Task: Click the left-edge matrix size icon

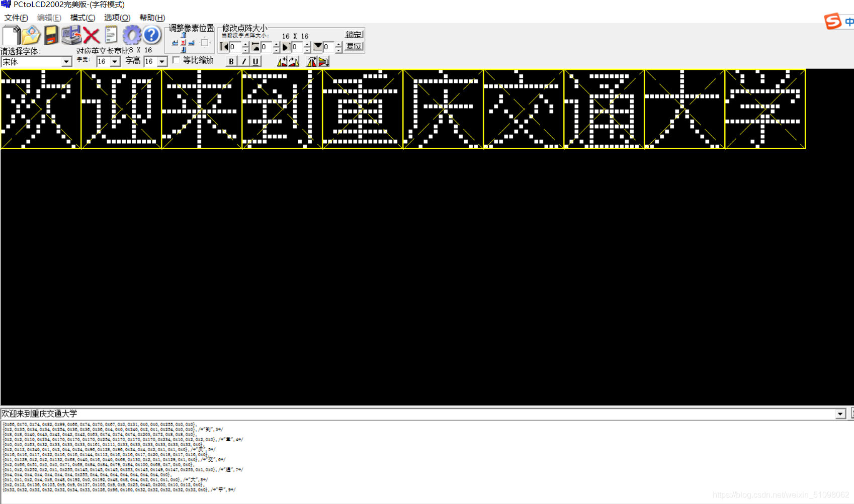Action: (x=224, y=47)
